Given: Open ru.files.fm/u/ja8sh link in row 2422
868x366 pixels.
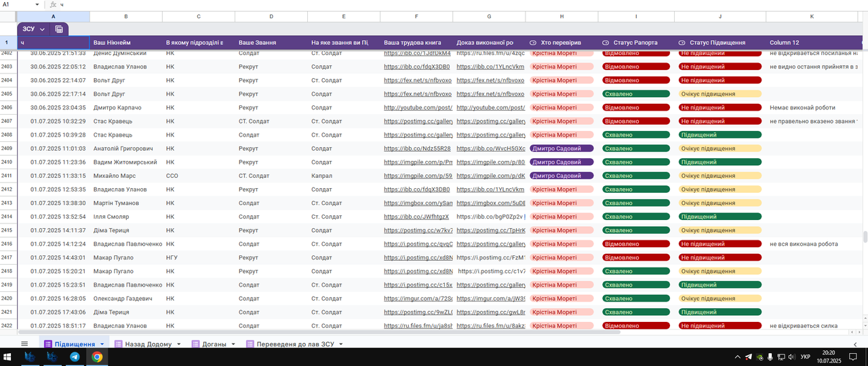Looking at the screenshot, I should 418,326.
